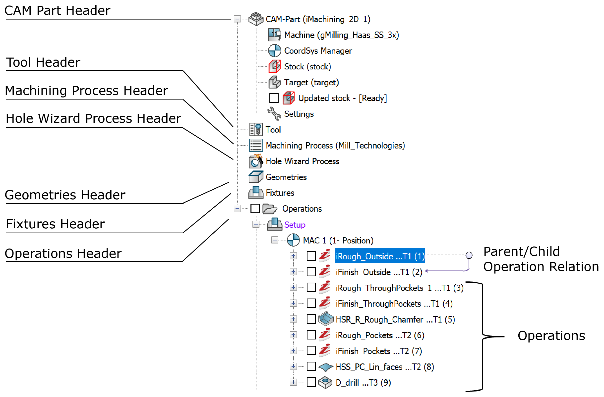Click the Geometries box icon
Viewport: 604px width, 397px height.
pyautogui.click(x=256, y=177)
